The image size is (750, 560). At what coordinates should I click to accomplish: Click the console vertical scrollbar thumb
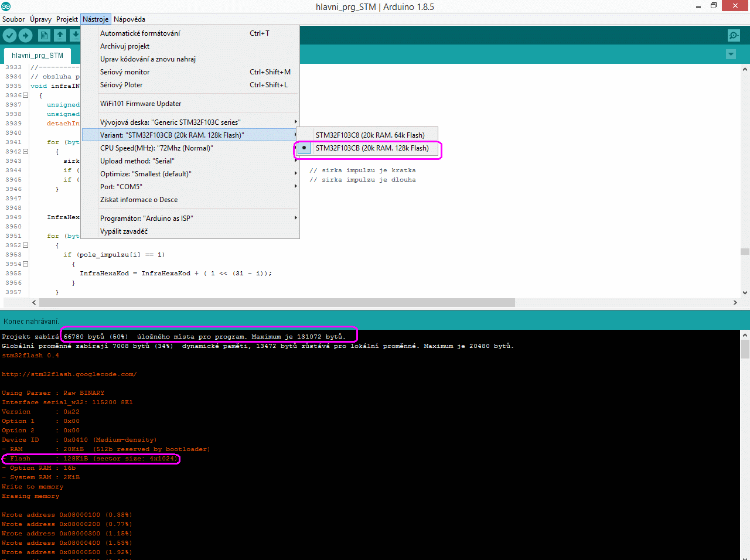(745, 349)
